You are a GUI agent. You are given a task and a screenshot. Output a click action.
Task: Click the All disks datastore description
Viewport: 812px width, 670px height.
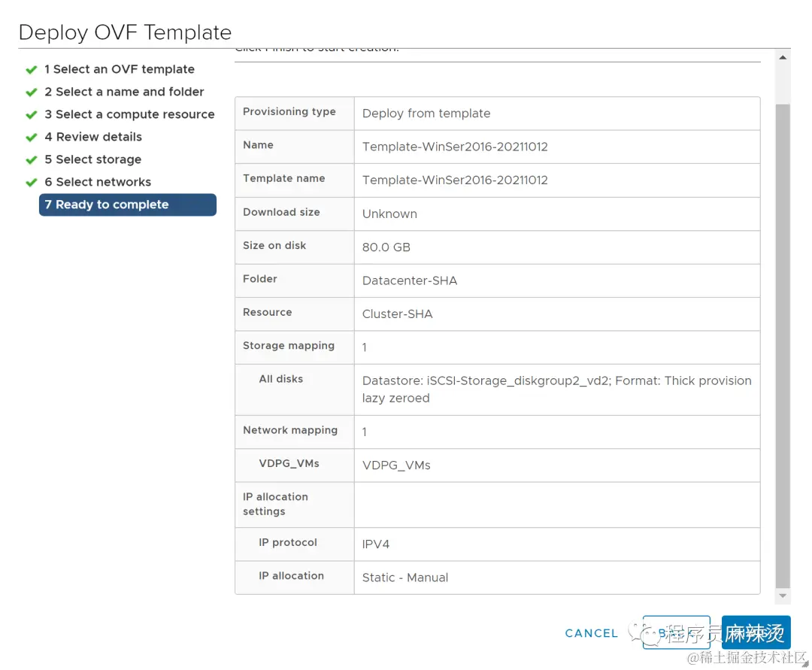pos(556,390)
